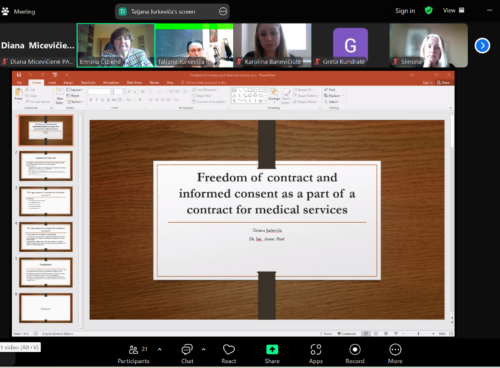This screenshot has width=500, height=368.
Task: Click the green encryption shield icon
Action: pyautogui.click(x=429, y=11)
